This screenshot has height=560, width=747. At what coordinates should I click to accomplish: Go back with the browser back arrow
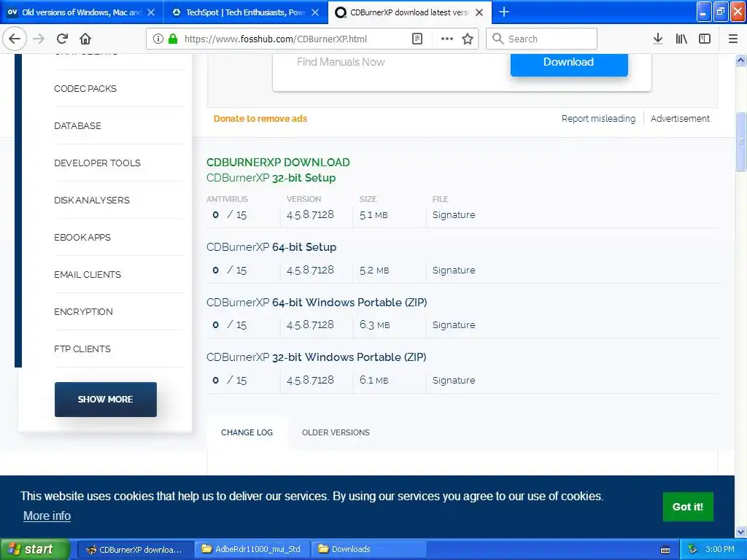(x=15, y=39)
